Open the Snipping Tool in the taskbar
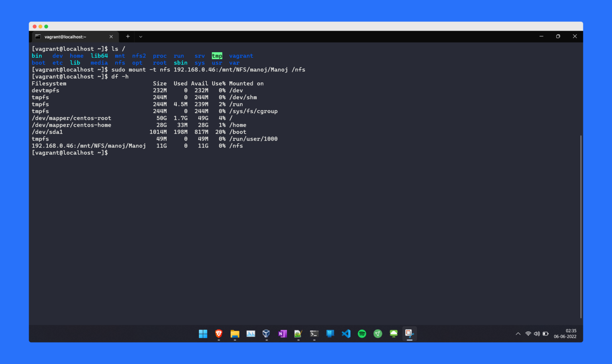The width and height of the screenshot is (612, 364). (410, 334)
